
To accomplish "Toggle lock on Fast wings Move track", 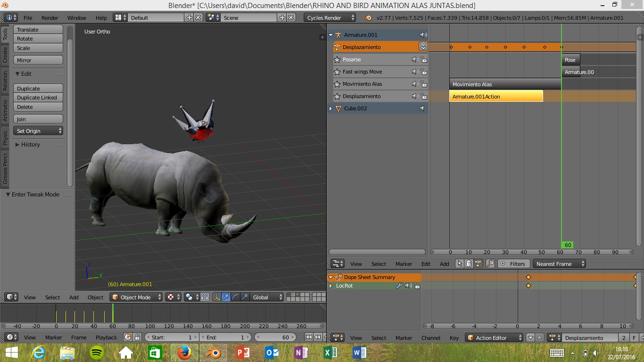I will [x=424, y=72].
